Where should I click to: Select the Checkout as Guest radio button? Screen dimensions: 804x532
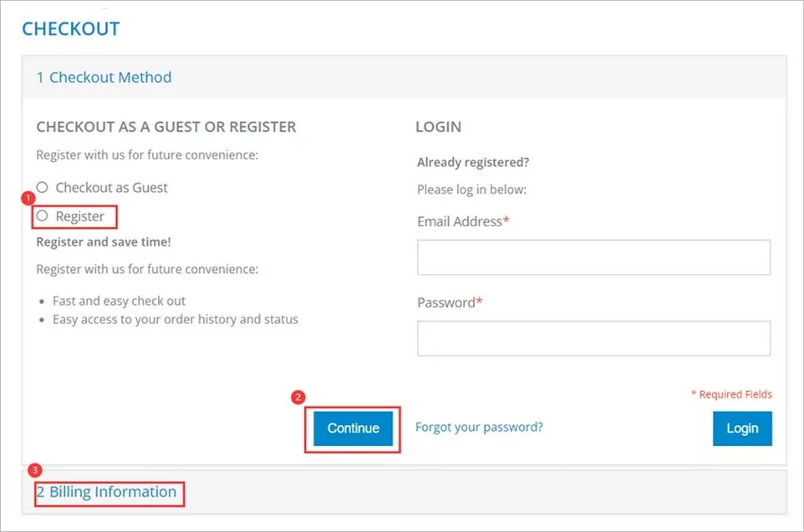[42, 188]
